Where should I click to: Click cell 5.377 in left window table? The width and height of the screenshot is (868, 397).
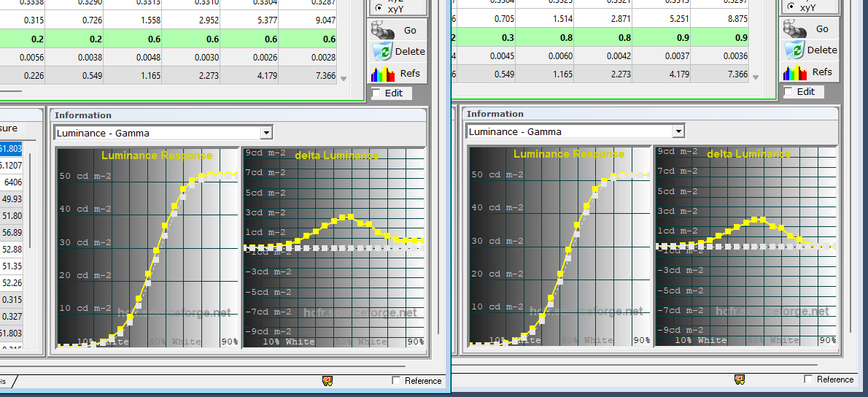tap(249, 20)
